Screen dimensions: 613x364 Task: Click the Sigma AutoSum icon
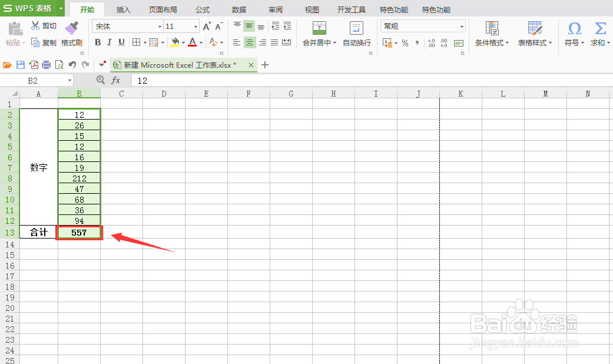click(600, 28)
